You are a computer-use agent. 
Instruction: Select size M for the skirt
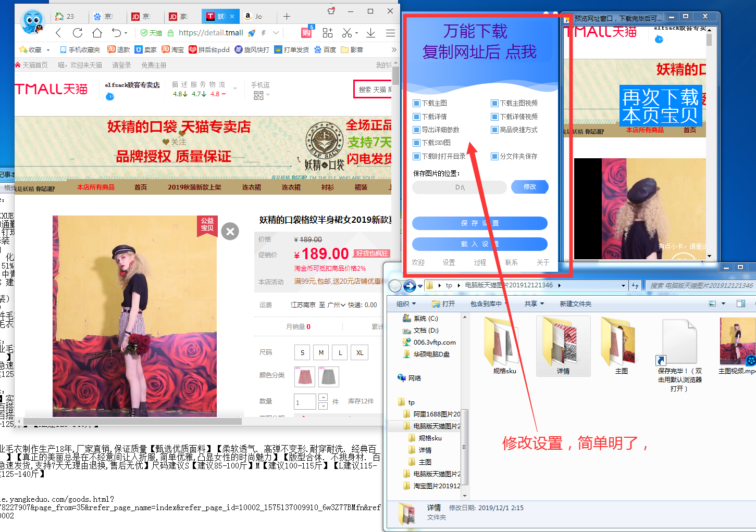coord(321,352)
